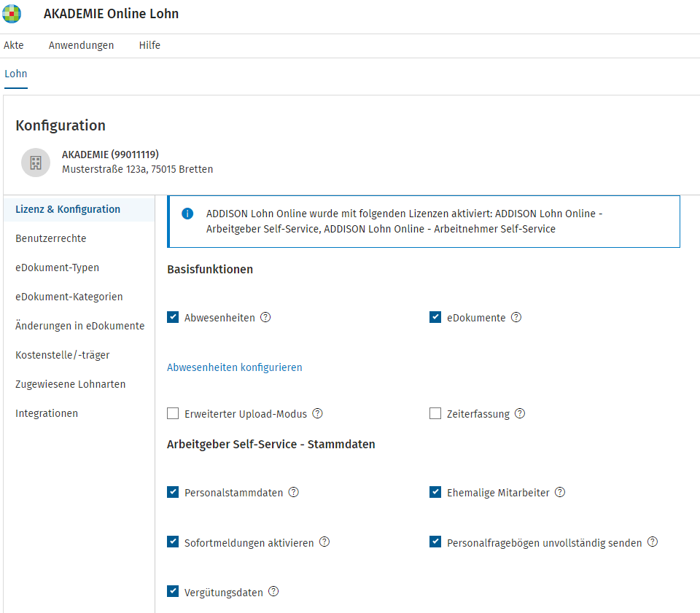Show help for Erweiterter Upload-Modus
The image size is (700, 613).
[x=317, y=413]
